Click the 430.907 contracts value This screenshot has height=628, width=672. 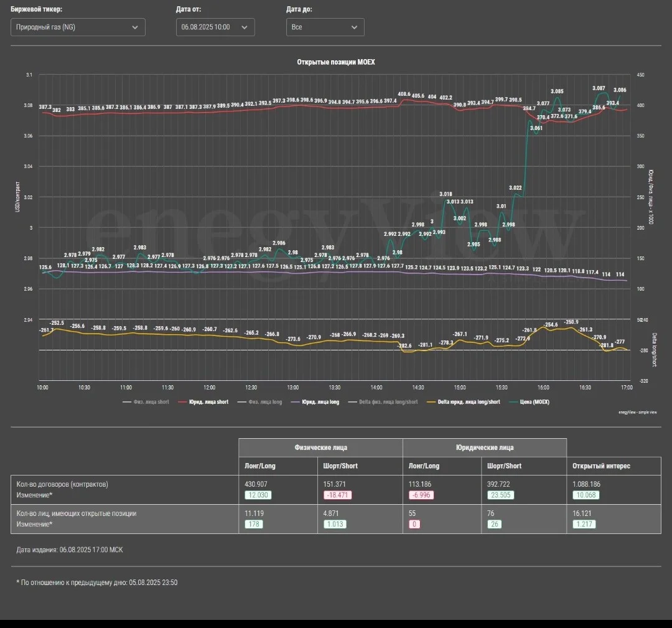click(x=256, y=484)
